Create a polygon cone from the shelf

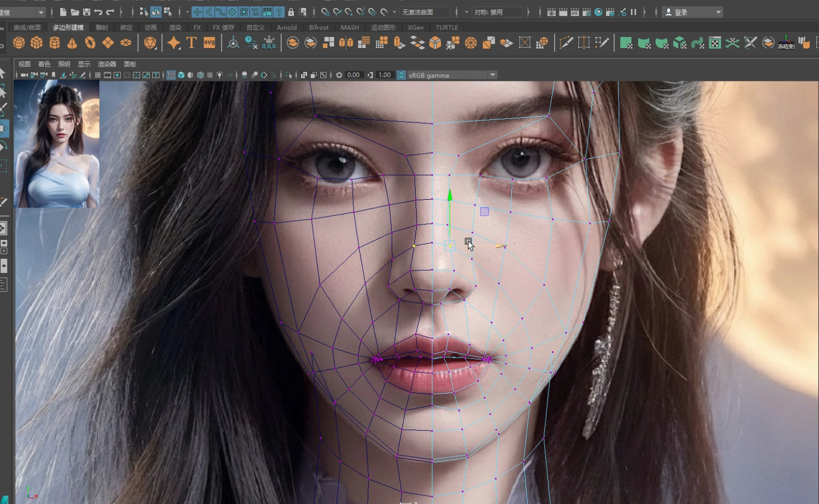pyautogui.click(x=72, y=43)
